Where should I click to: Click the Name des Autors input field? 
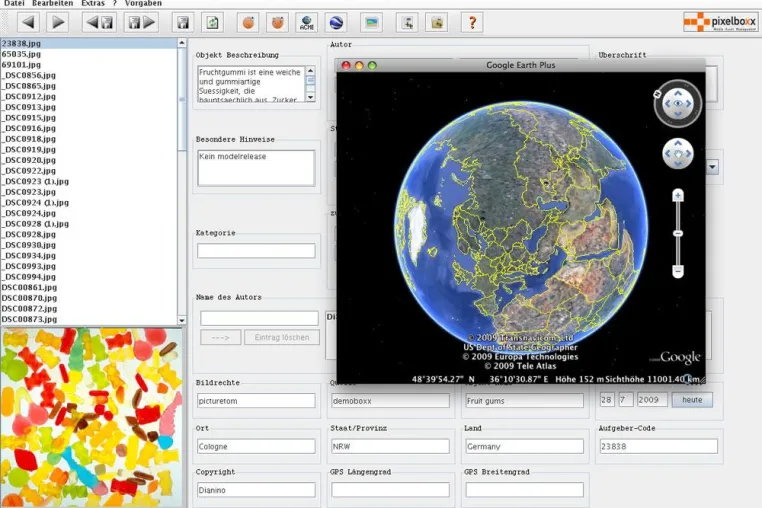(260, 318)
